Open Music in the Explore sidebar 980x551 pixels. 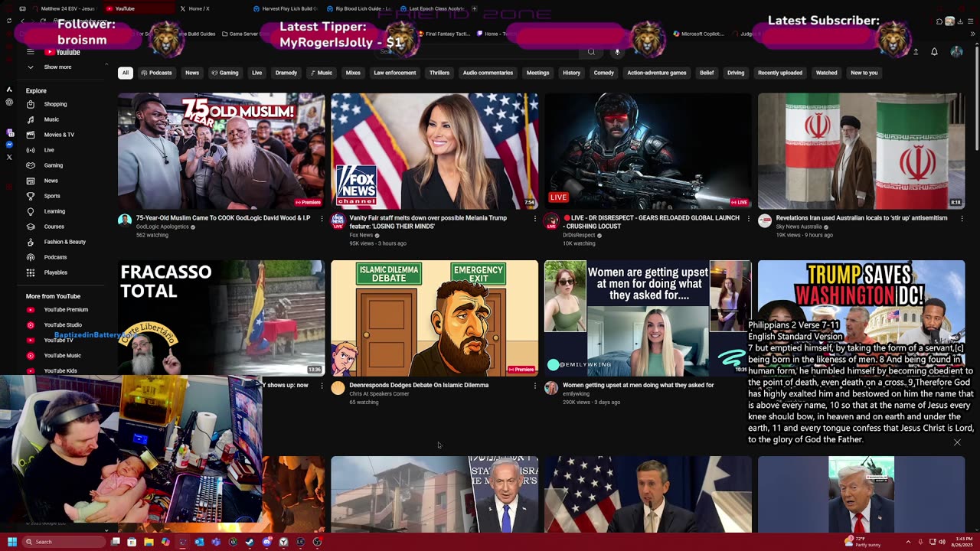[x=51, y=119]
